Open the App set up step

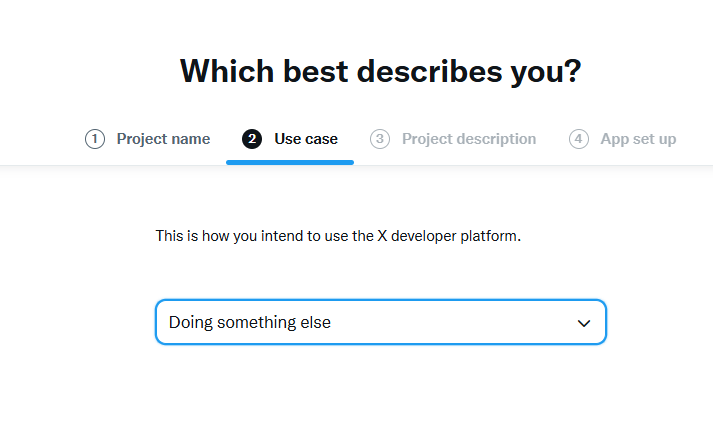(x=638, y=139)
